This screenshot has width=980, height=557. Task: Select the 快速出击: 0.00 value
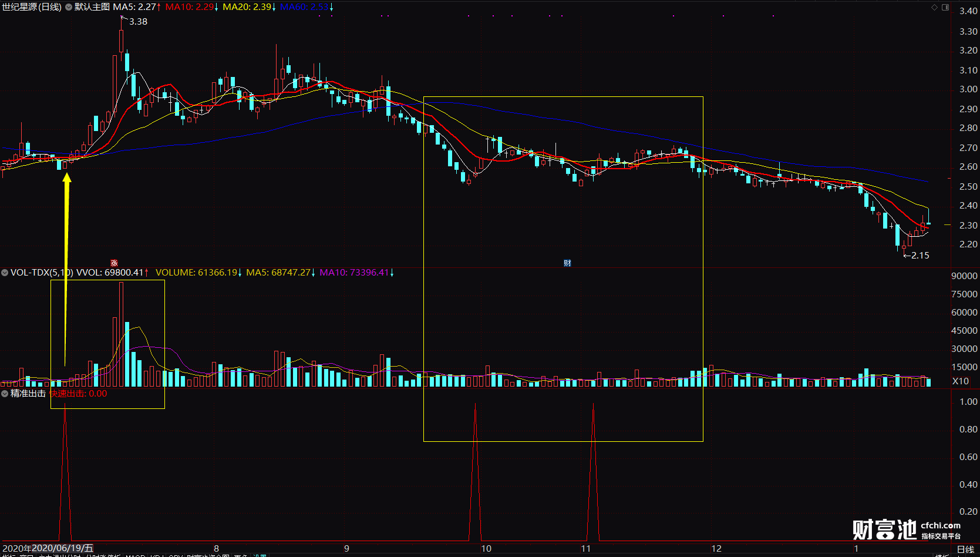pos(79,394)
